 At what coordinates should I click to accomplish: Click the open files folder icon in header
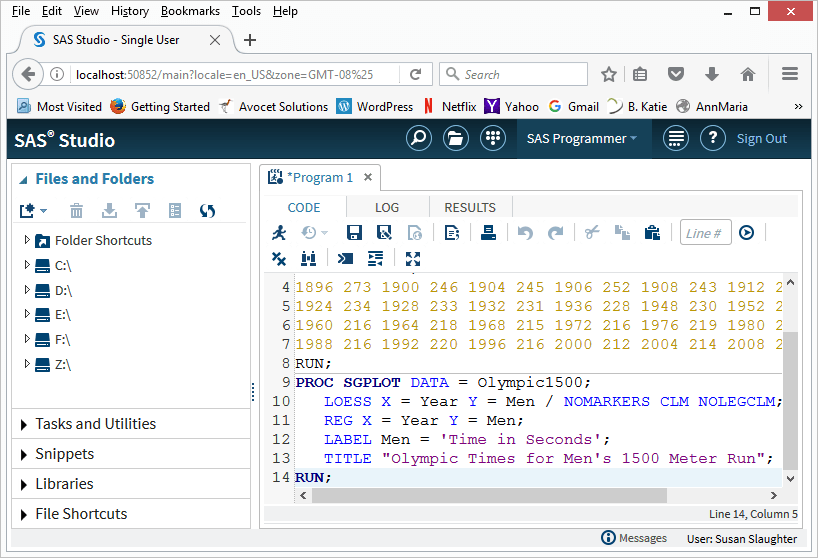click(456, 139)
